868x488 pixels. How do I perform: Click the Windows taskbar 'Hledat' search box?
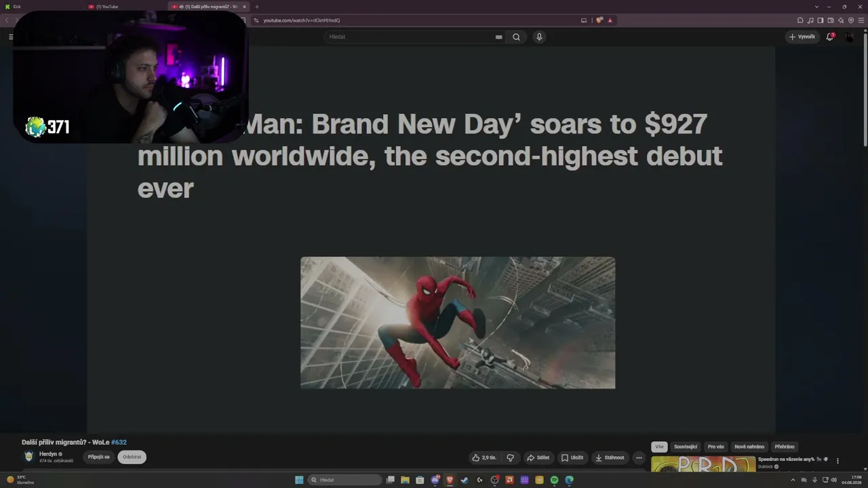coord(344,480)
